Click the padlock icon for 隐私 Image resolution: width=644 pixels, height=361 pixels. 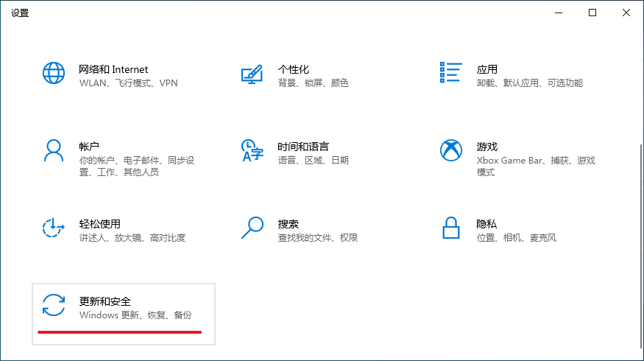point(451,228)
